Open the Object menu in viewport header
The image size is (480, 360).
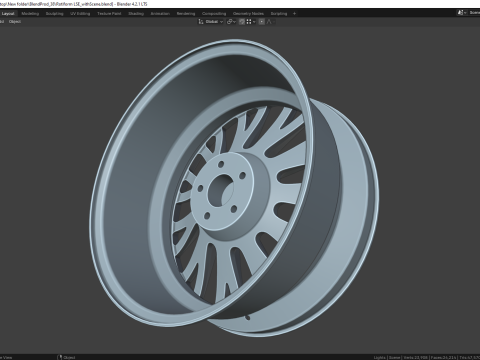pyautogui.click(x=15, y=22)
